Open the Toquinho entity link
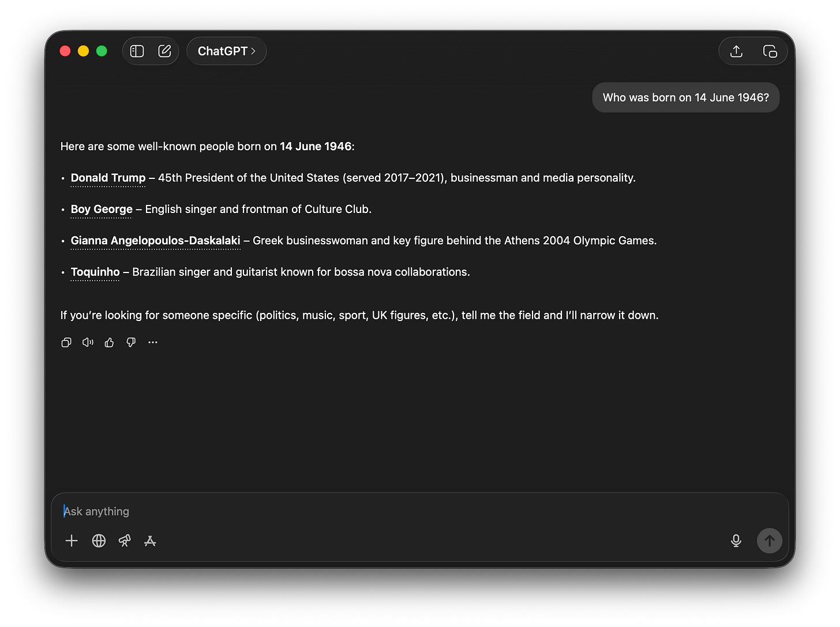 (x=95, y=272)
